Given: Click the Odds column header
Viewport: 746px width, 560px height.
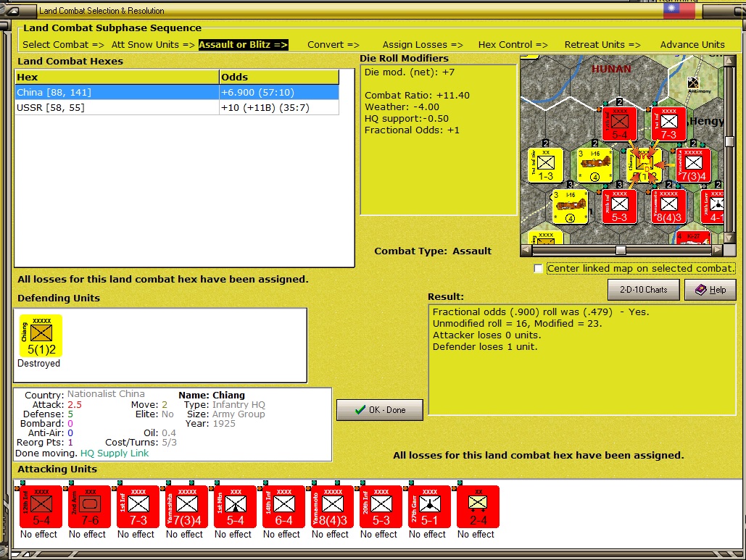Looking at the screenshot, I should tap(279, 77).
